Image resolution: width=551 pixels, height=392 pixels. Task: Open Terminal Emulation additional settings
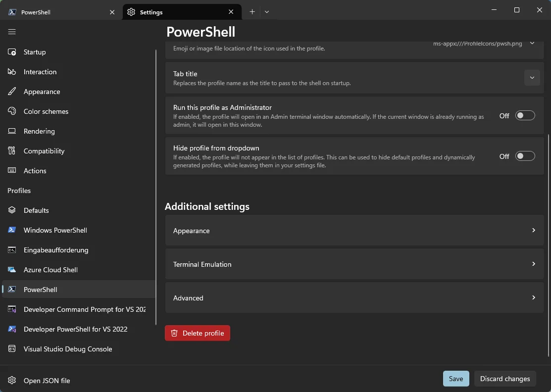[354, 264]
